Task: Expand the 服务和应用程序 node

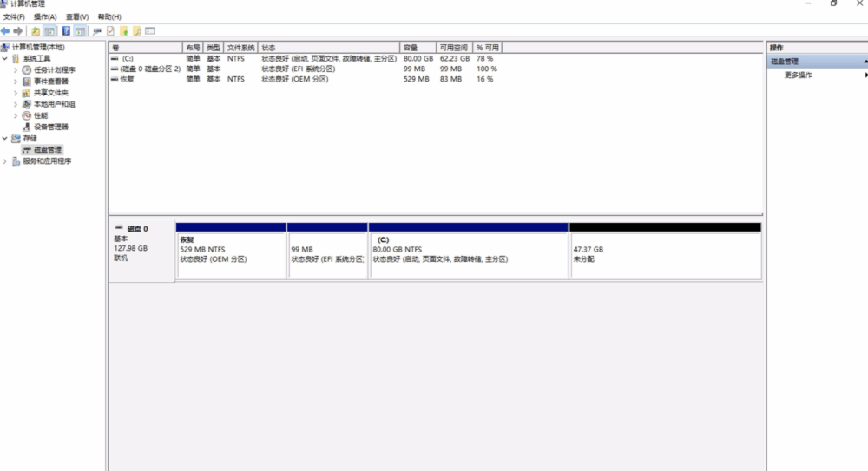Action: point(5,161)
